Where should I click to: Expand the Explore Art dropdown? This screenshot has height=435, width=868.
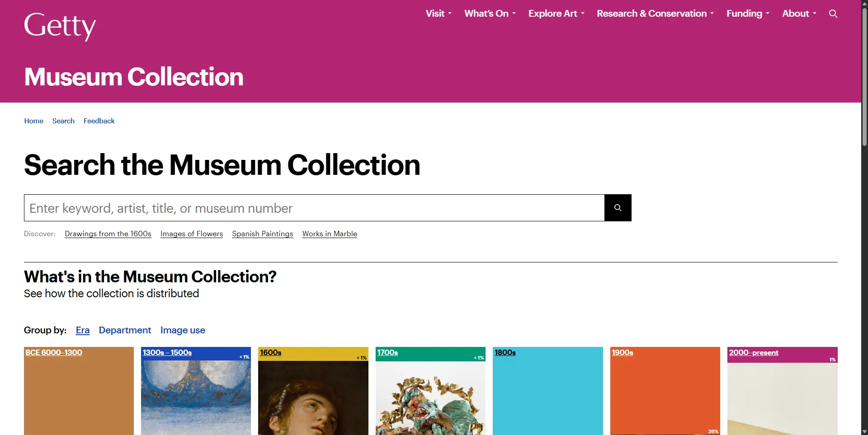coord(556,13)
